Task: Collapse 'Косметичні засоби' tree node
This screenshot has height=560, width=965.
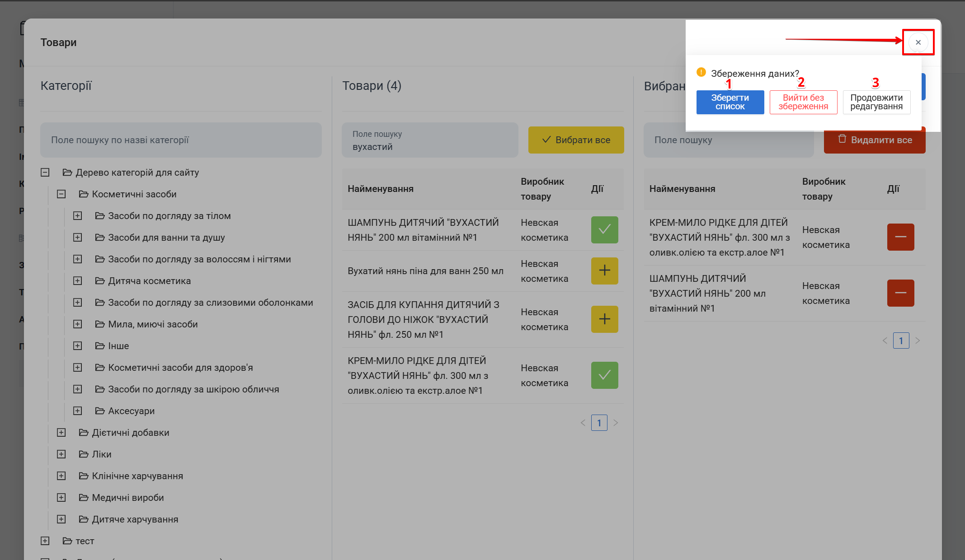Action: click(61, 194)
